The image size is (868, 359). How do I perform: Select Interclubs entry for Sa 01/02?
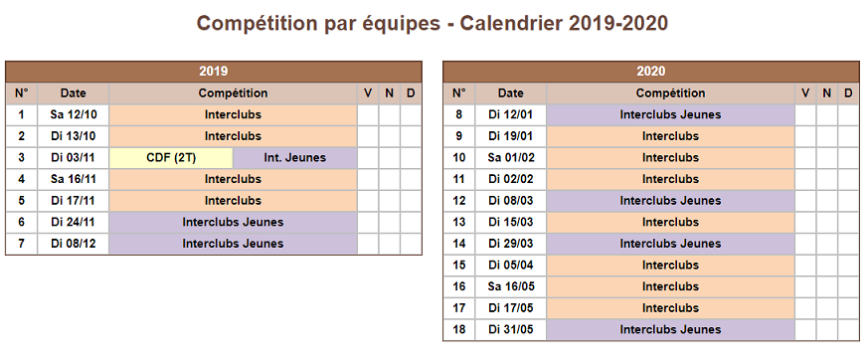click(x=670, y=158)
